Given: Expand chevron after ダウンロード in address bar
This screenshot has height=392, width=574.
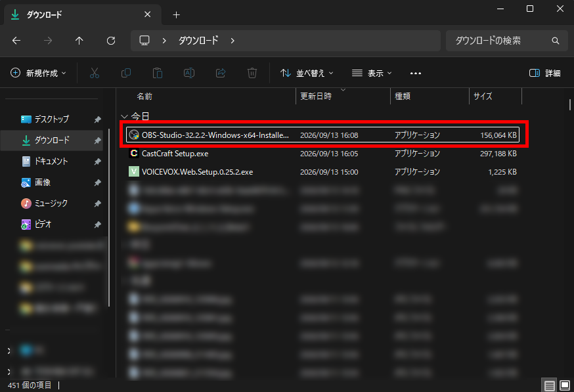Looking at the screenshot, I should click(x=232, y=41).
